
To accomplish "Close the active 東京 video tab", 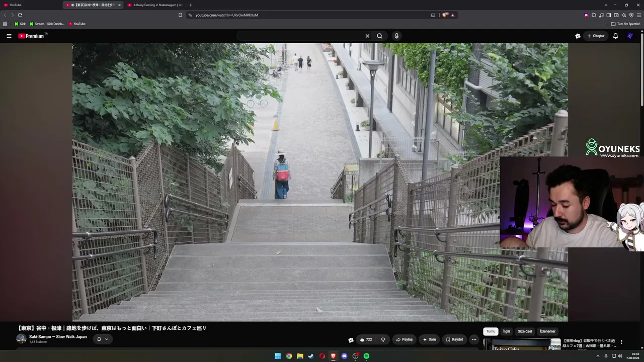I will (119, 5).
